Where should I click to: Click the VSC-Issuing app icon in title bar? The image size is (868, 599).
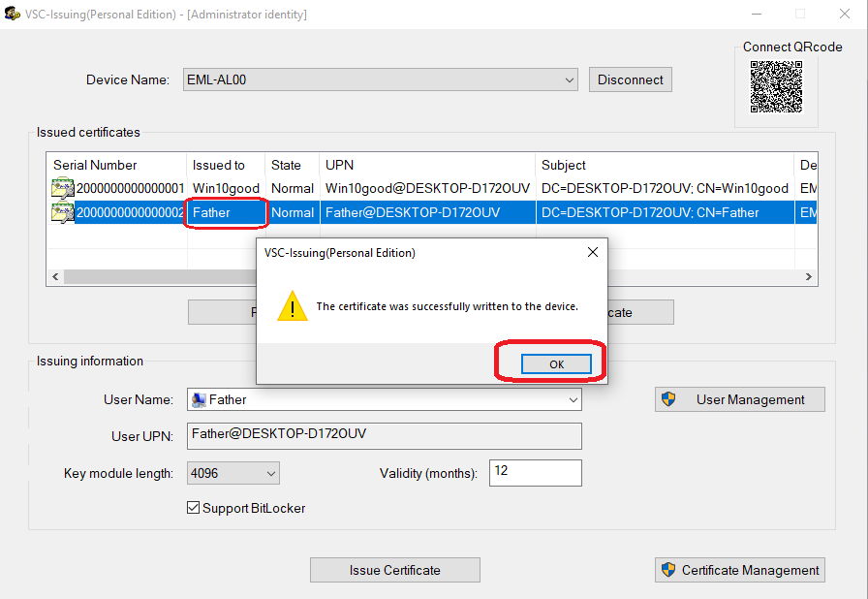tap(13, 15)
